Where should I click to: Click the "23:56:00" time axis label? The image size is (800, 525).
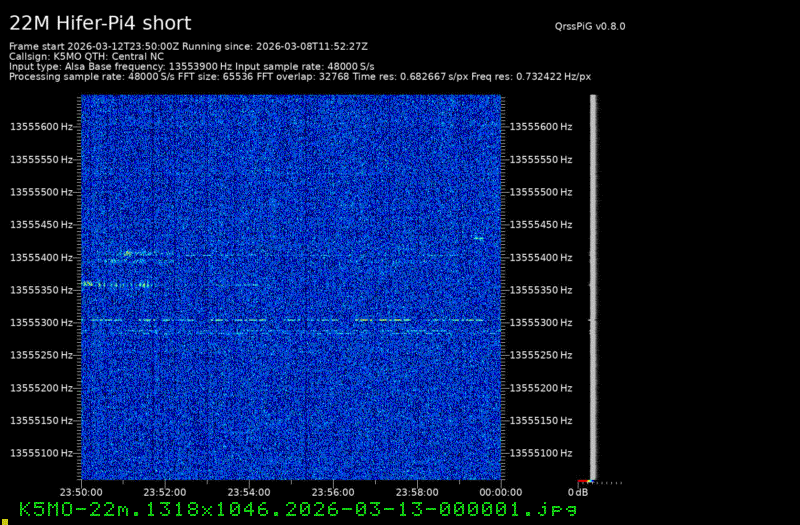(333, 493)
